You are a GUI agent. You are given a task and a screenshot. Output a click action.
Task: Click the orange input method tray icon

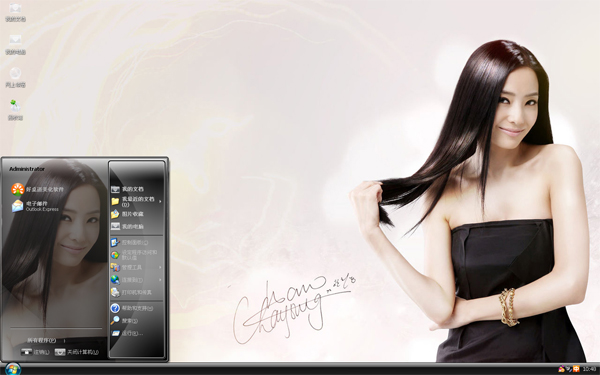click(x=576, y=369)
